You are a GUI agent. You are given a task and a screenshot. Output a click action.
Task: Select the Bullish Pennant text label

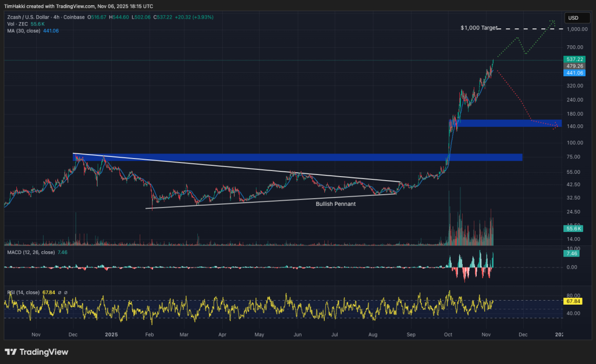click(335, 204)
